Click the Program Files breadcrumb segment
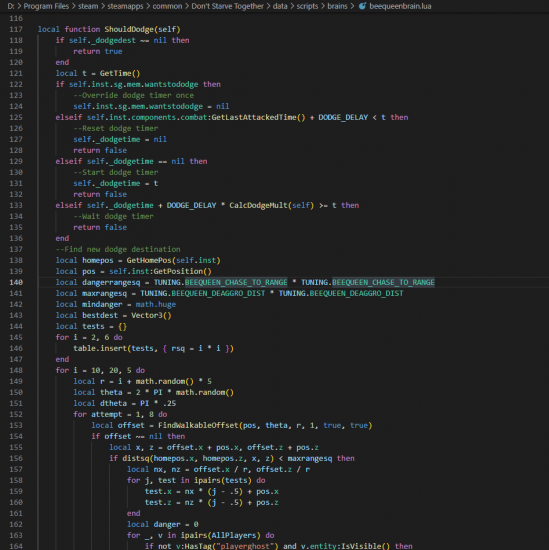The height and width of the screenshot is (550, 549). [x=46, y=6]
